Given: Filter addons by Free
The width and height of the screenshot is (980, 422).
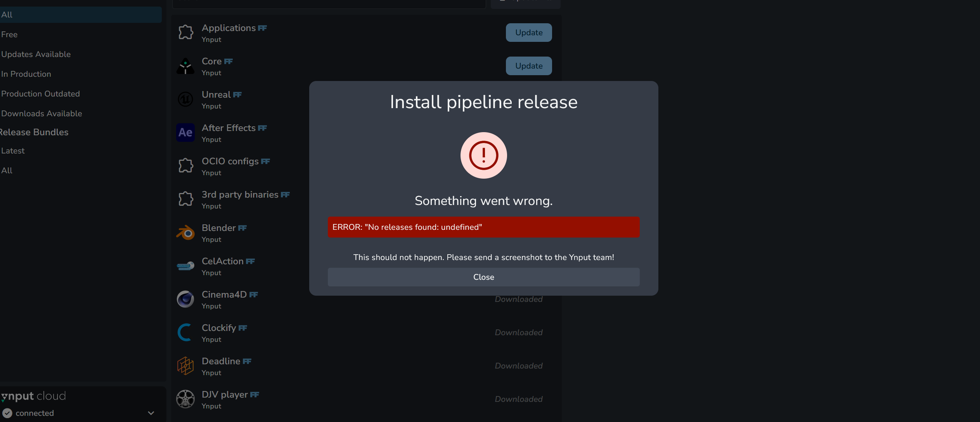Looking at the screenshot, I should (x=81, y=34).
